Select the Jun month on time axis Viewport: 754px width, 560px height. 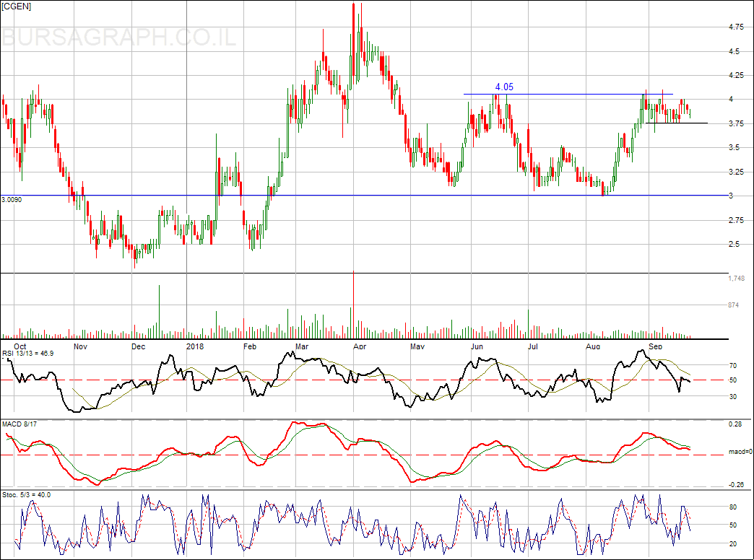477,346
